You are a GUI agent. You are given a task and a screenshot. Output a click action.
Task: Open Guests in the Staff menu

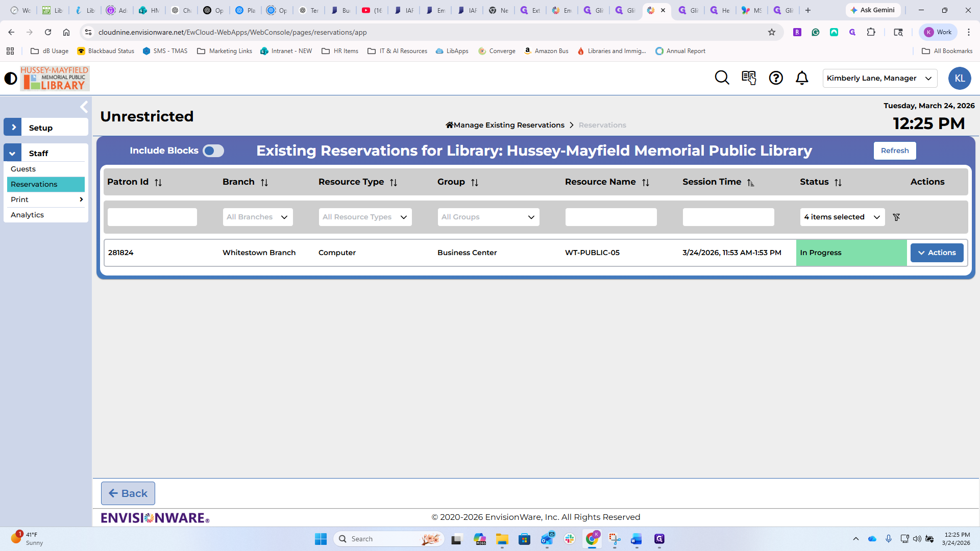(23, 169)
